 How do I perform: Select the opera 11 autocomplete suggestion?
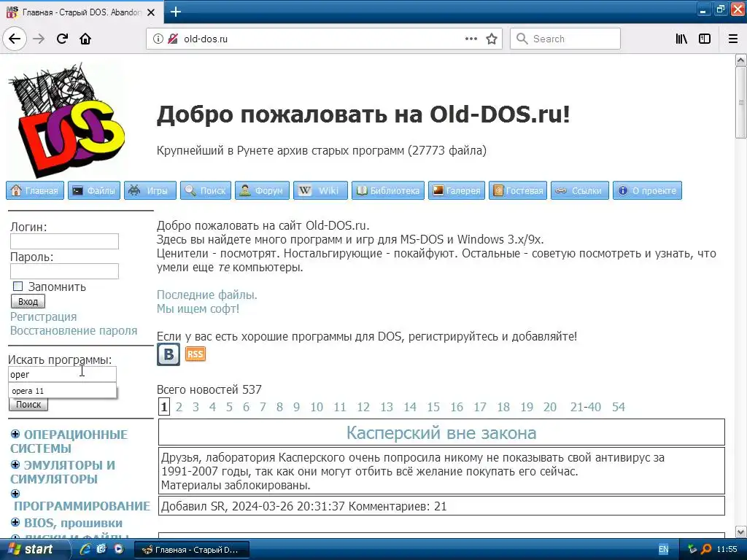[63, 391]
